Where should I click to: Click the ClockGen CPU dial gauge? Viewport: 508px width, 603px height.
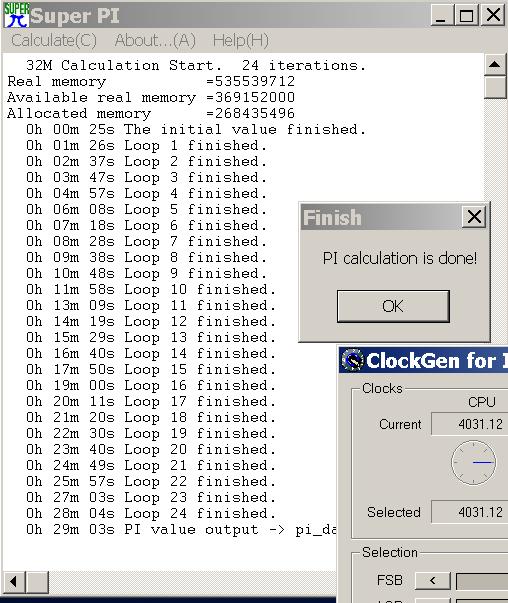click(x=473, y=462)
